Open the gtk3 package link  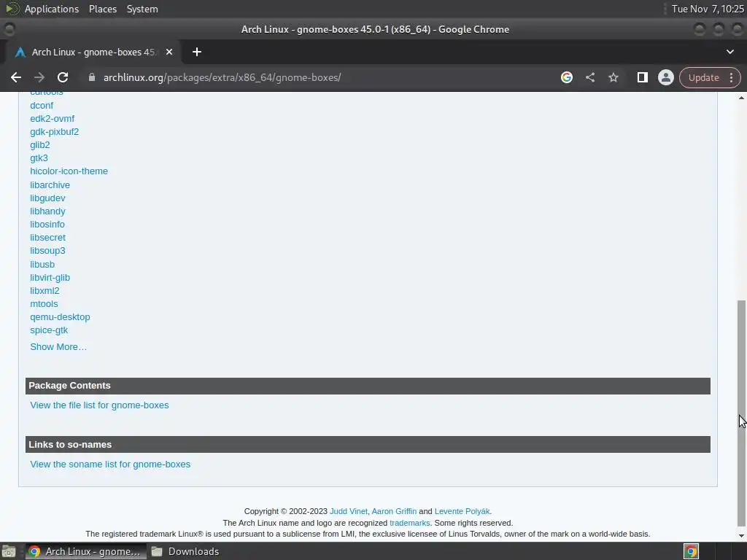pos(39,158)
